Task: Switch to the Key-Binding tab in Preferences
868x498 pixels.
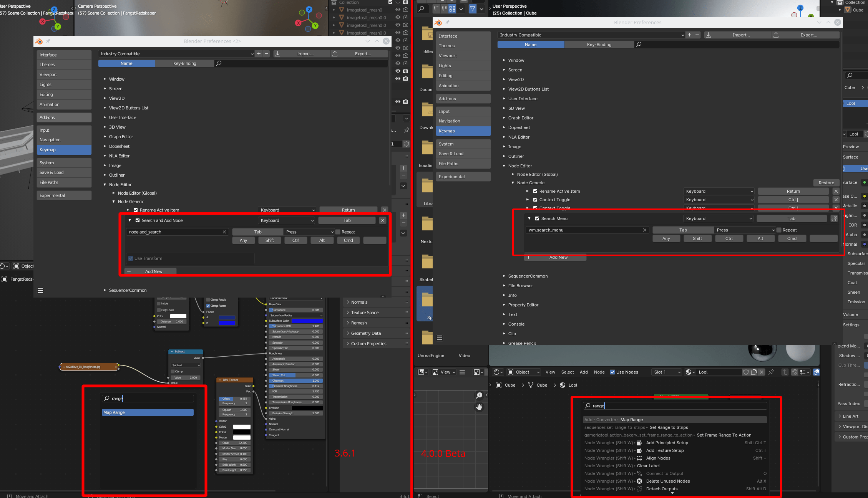Action: pyautogui.click(x=599, y=45)
